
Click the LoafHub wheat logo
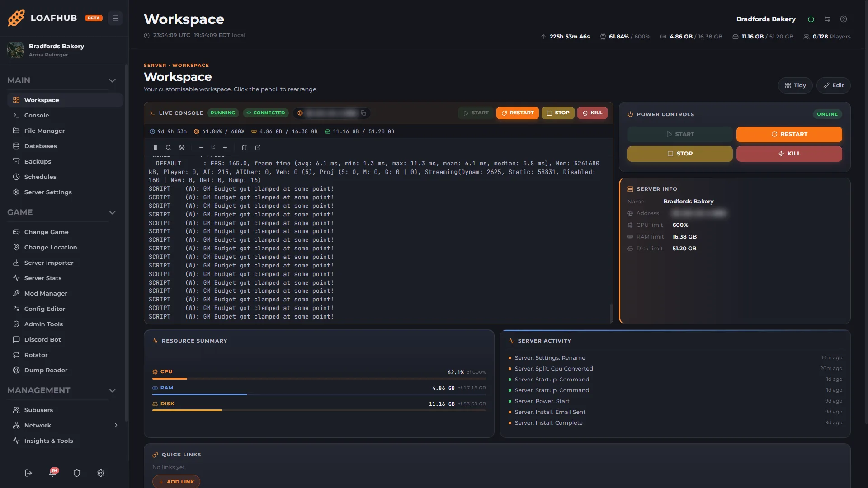16,18
